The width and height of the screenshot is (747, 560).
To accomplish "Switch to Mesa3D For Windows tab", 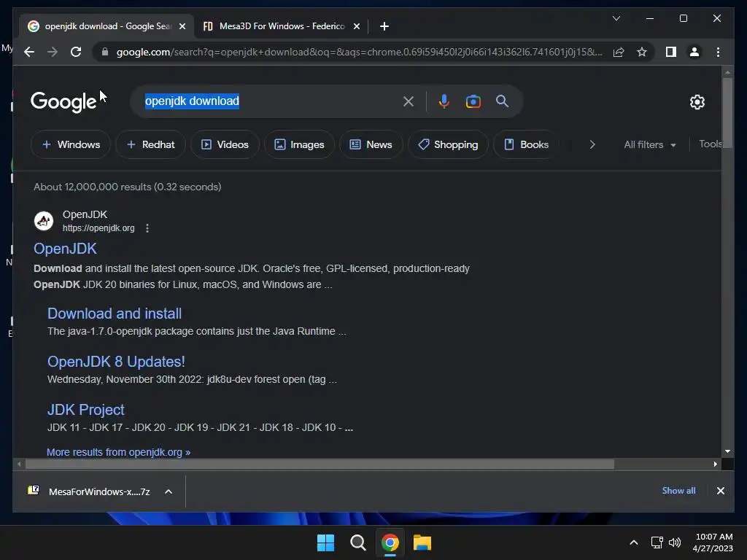I will tap(281, 26).
